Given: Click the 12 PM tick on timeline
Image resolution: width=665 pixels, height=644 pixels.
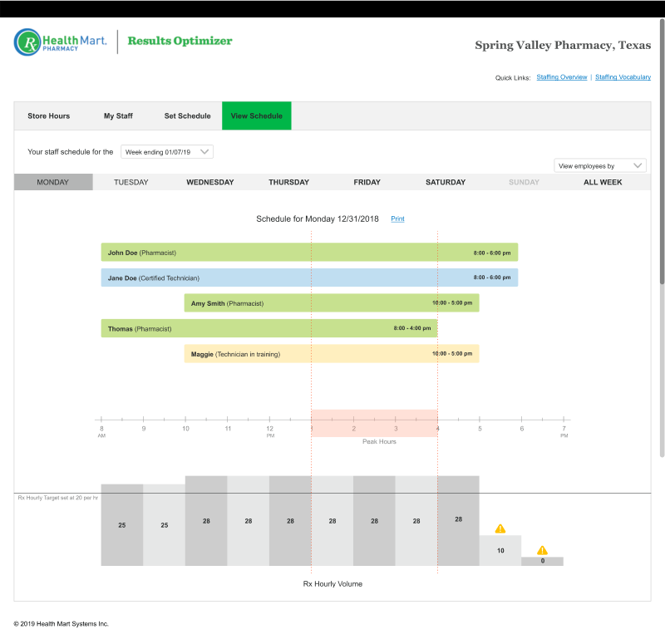Looking at the screenshot, I should (x=269, y=420).
